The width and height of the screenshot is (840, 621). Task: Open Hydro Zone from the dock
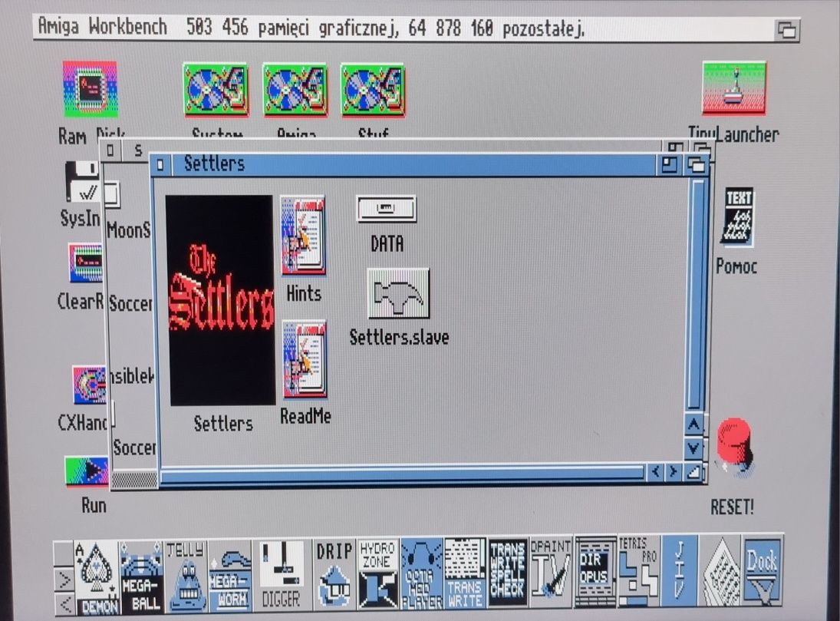point(377,574)
